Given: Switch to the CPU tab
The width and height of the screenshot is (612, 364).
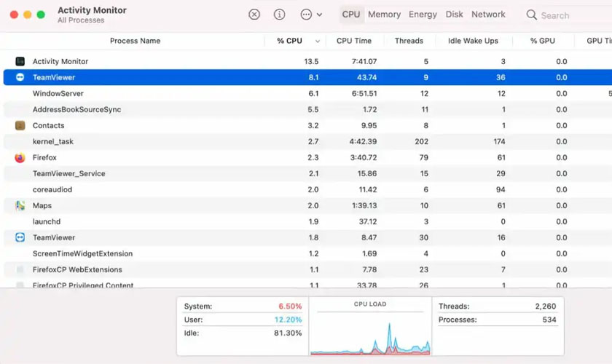Looking at the screenshot, I should tap(351, 15).
